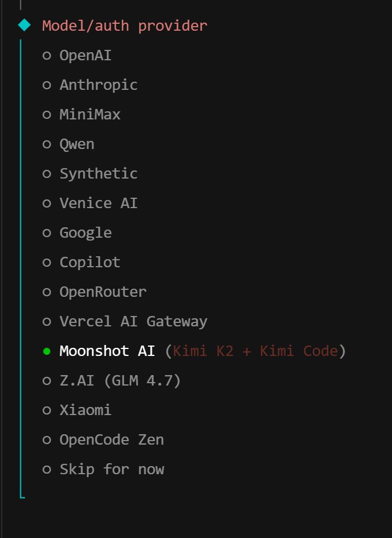Select the OpenAI radio option

(x=85, y=56)
